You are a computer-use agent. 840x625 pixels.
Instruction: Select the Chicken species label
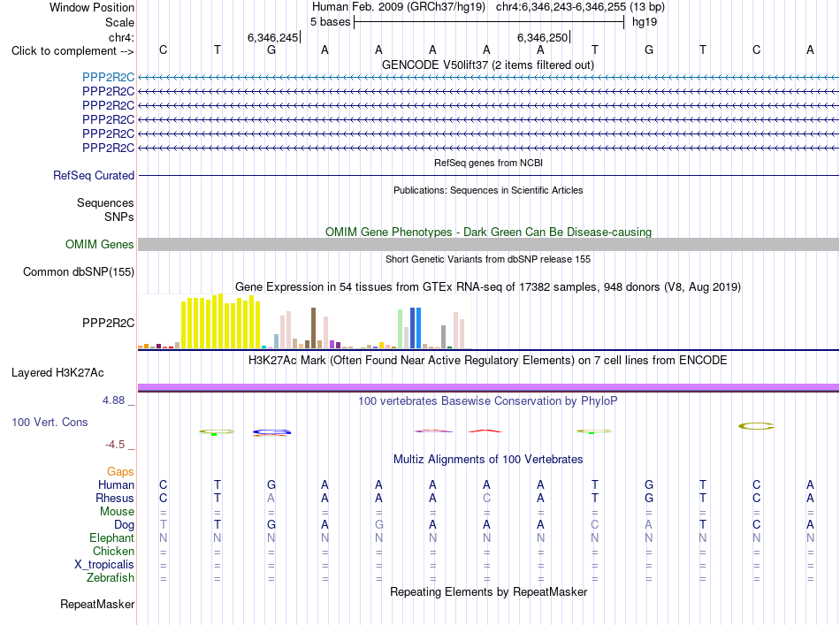coord(113,551)
